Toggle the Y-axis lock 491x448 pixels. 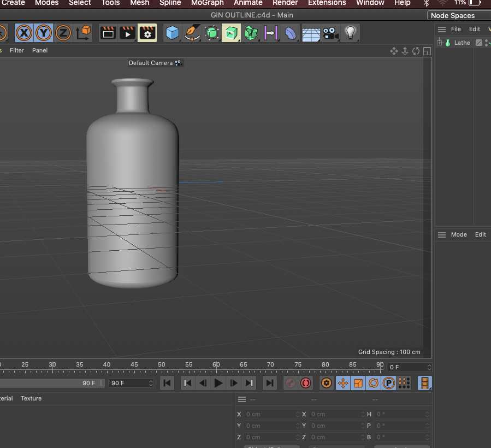click(x=44, y=33)
